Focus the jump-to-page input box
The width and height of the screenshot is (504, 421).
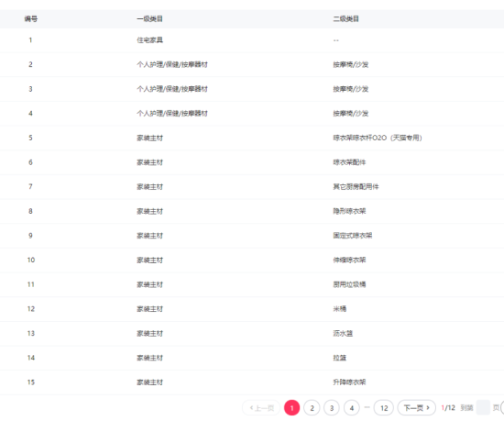point(483,408)
